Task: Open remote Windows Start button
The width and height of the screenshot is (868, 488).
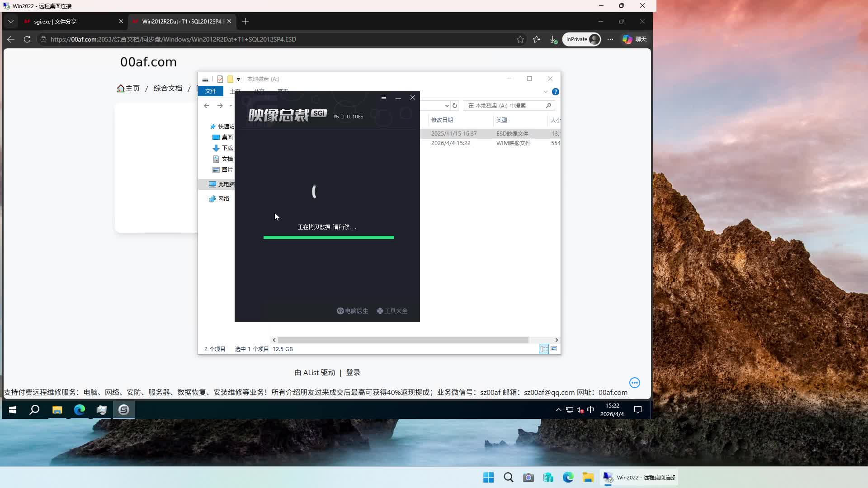Action: (x=13, y=410)
